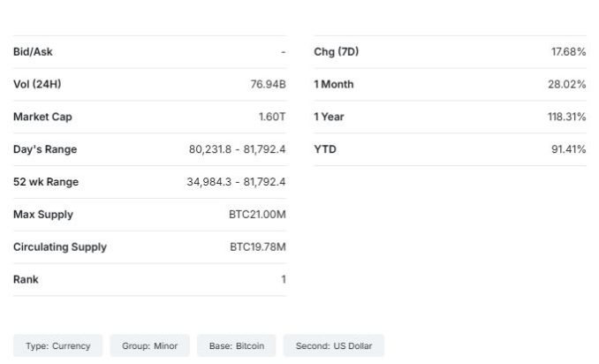Select the YTD label

coord(325,149)
